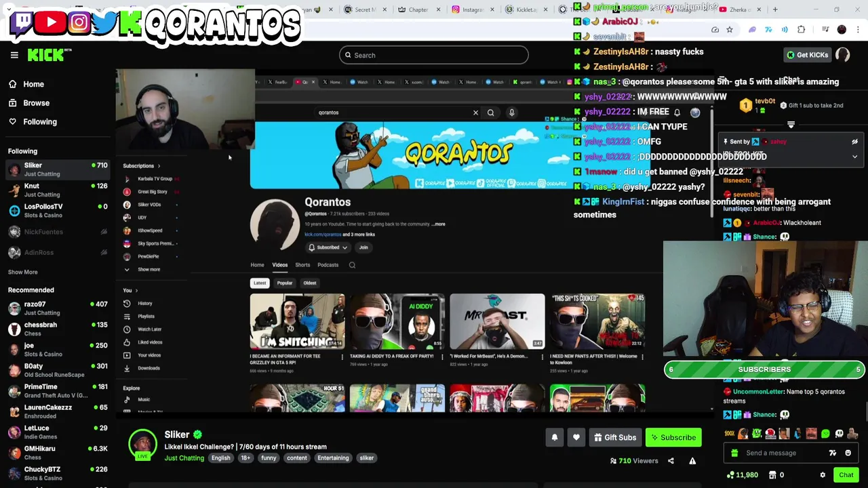Open AdinRoss channel in sidebar
Viewport: 868px width, 488px height.
(58, 252)
